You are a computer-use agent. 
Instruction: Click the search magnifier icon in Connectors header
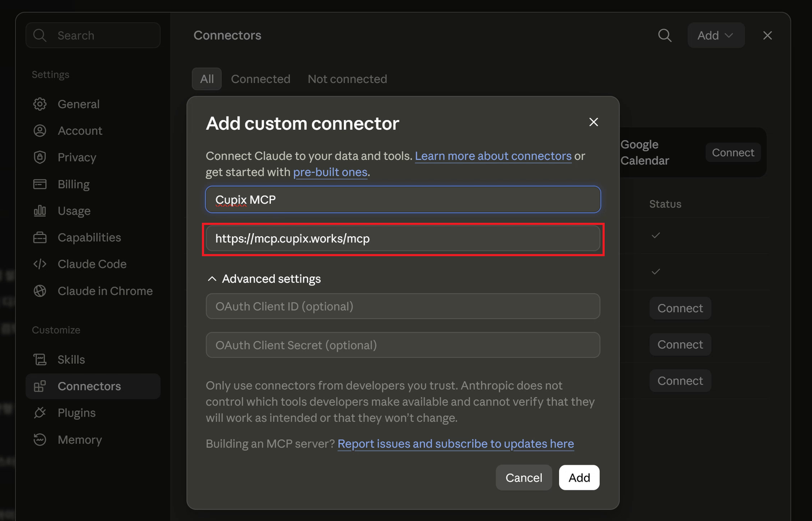[x=665, y=35]
